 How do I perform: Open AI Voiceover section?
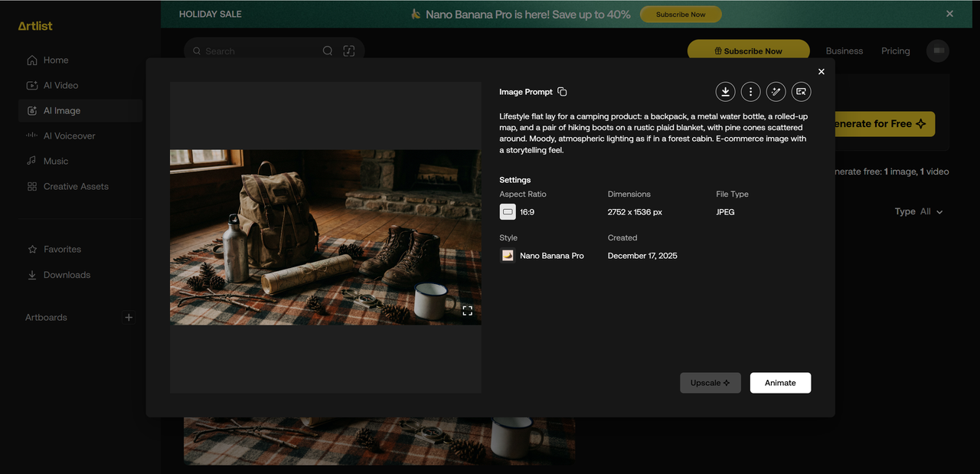[x=69, y=136]
